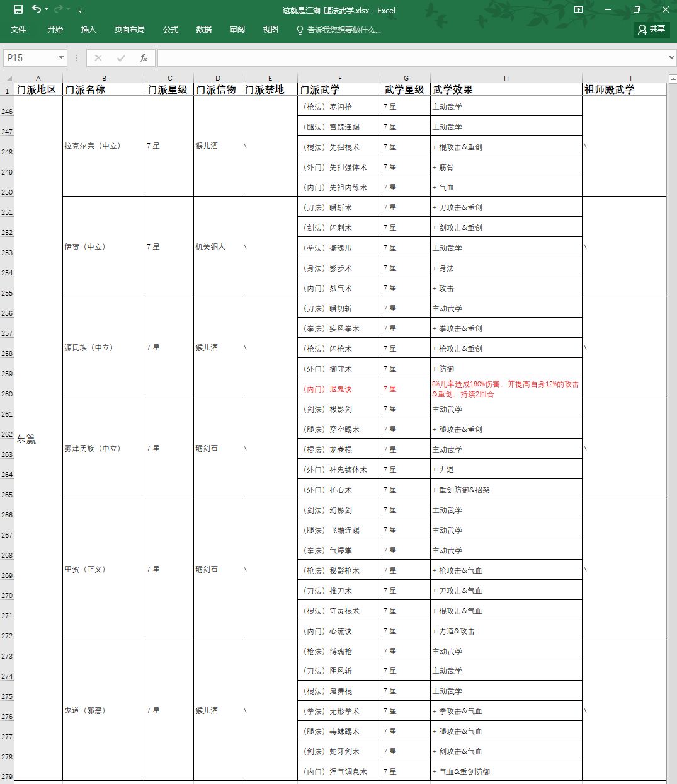The width and height of the screenshot is (677, 784).
Task: Open the 文件 menu
Action: point(18,30)
